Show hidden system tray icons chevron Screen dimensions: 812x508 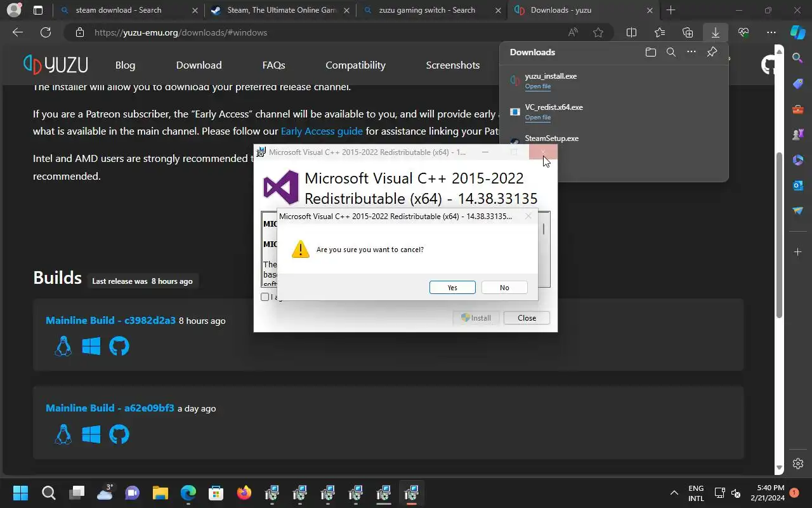pyautogui.click(x=674, y=493)
